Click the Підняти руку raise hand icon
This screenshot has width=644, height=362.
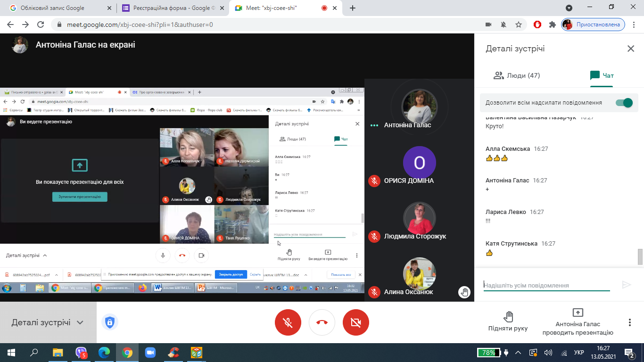[x=508, y=316]
